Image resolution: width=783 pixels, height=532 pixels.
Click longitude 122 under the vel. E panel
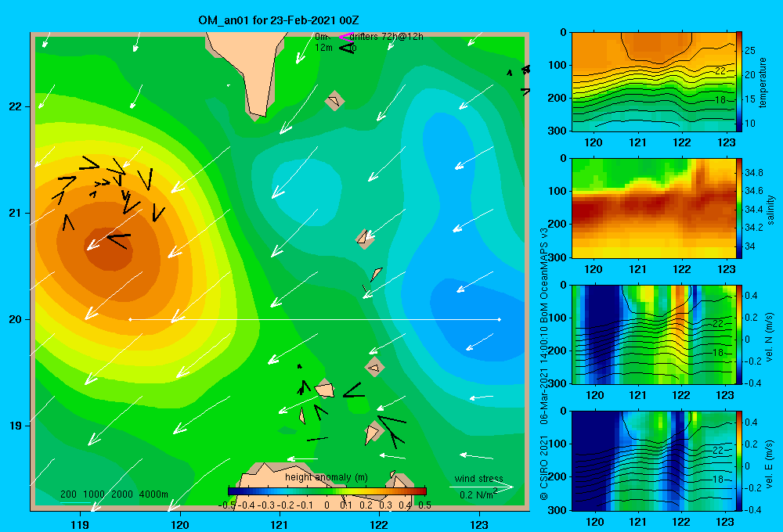click(x=680, y=522)
